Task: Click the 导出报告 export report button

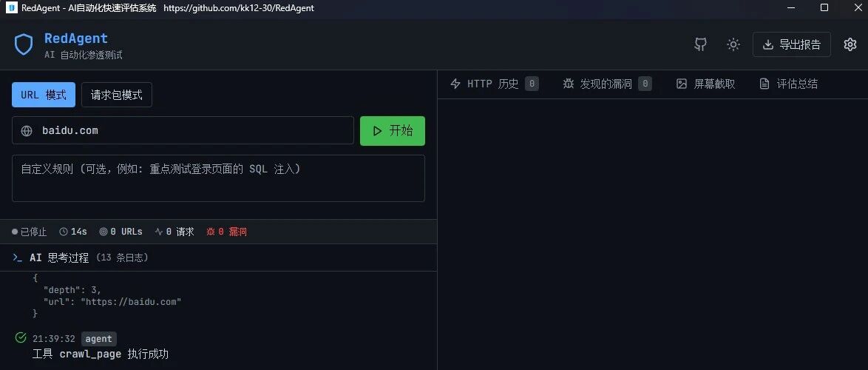Action: [x=792, y=44]
